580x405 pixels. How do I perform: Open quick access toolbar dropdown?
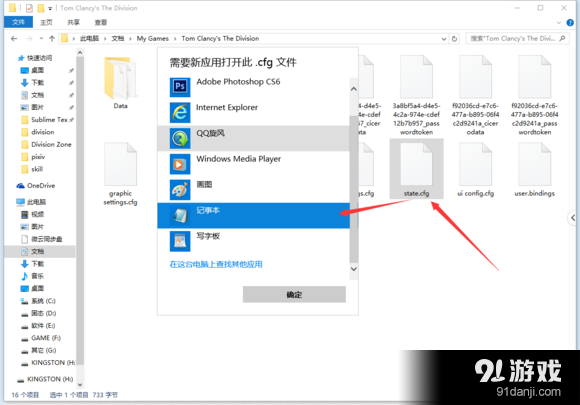(x=50, y=8)
